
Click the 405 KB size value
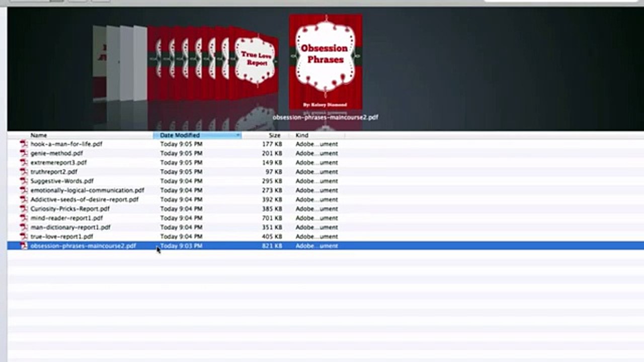(272, 236)
